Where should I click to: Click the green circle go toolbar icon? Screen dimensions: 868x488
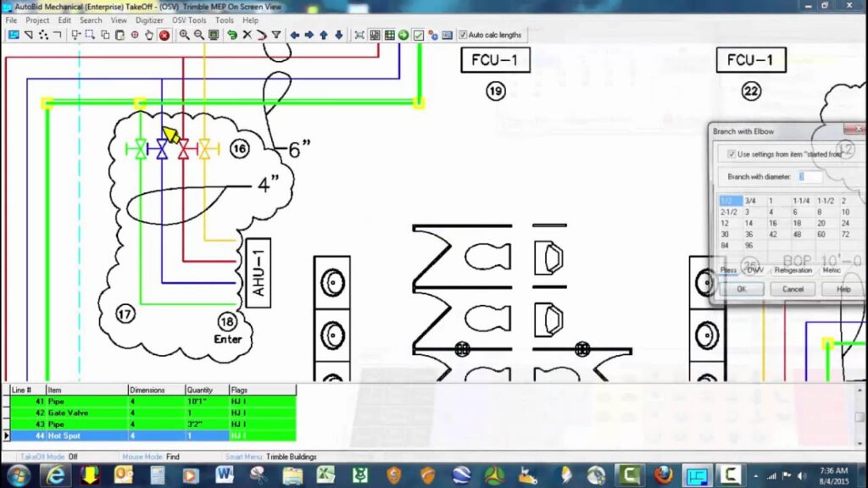click(403, 35)
